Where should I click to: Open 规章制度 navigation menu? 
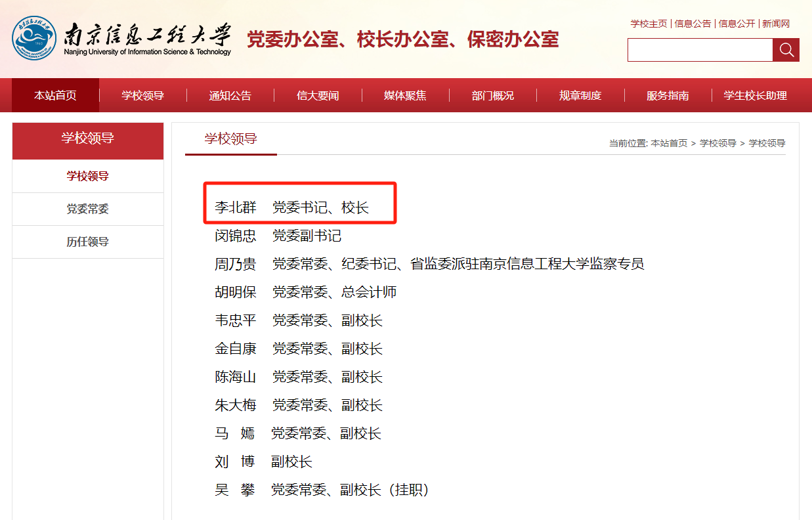click(x=580, y=95)
